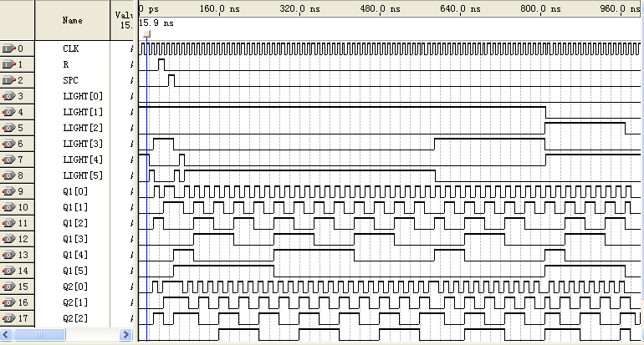Select the input pin icon beside R
The image size is (644, 345).
[9, 64]
